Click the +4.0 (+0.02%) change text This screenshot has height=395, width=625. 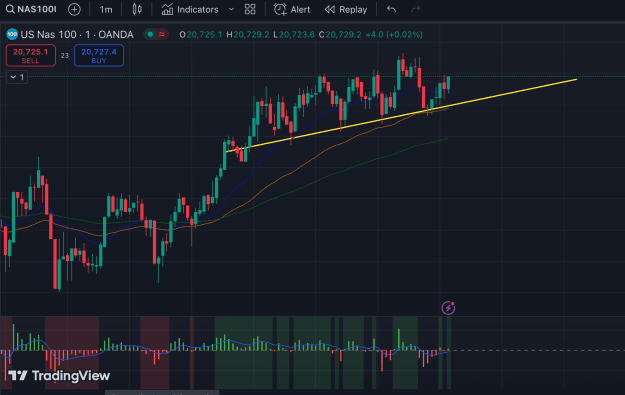coord(394,35)
